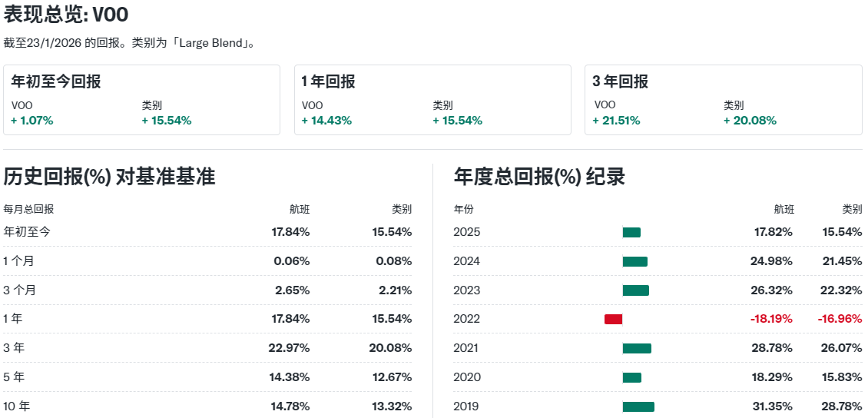Click 17.84% in the 1 年 row
Viewport: 868px width, 418px height.
point(290,319)
